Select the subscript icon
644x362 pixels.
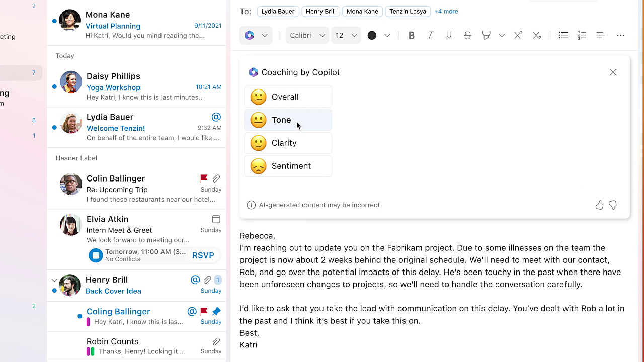537,35
